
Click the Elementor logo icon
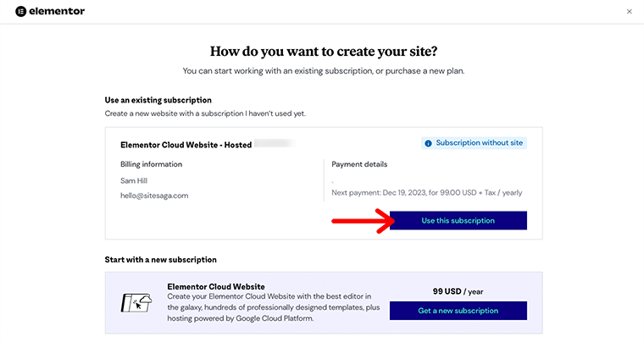20,12
